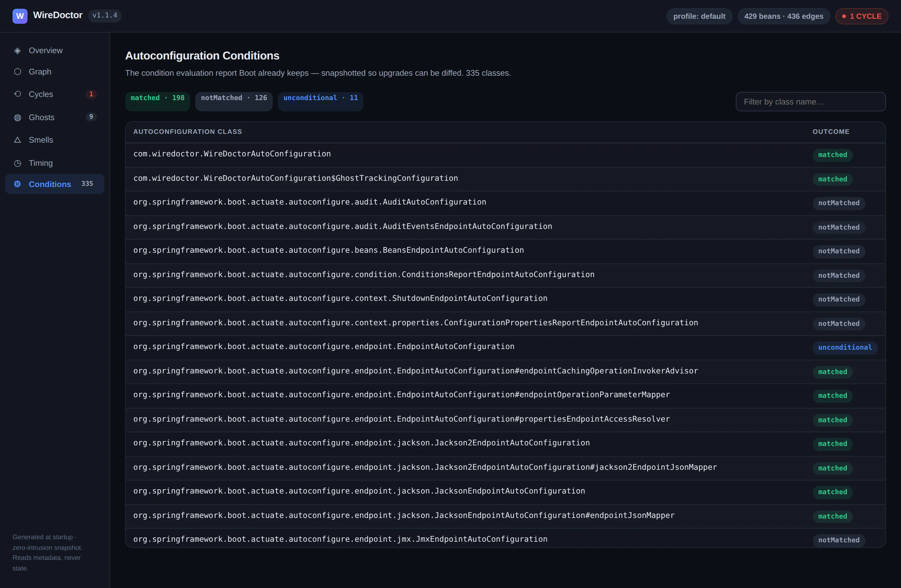Click notMatched badge of AuditAutoConfiguration row

(839, 203)
